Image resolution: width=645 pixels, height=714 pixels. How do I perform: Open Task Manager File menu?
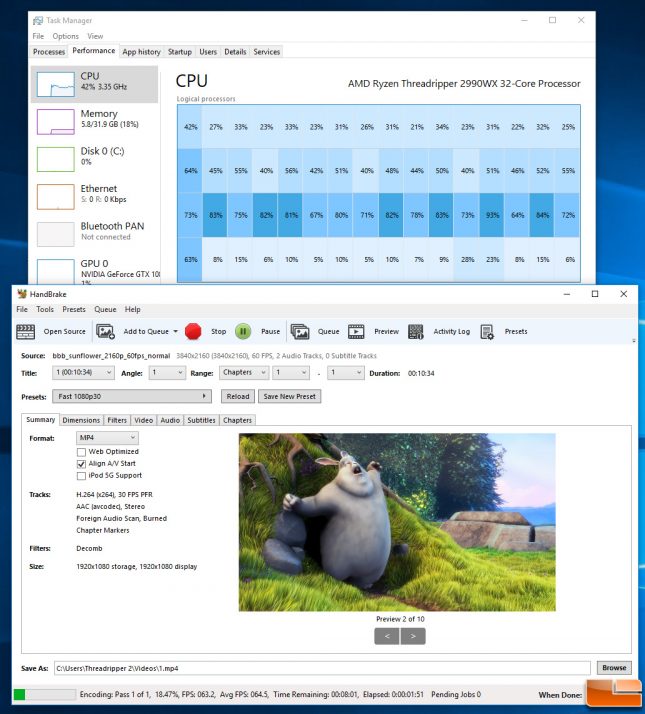(x=38, y=36)
